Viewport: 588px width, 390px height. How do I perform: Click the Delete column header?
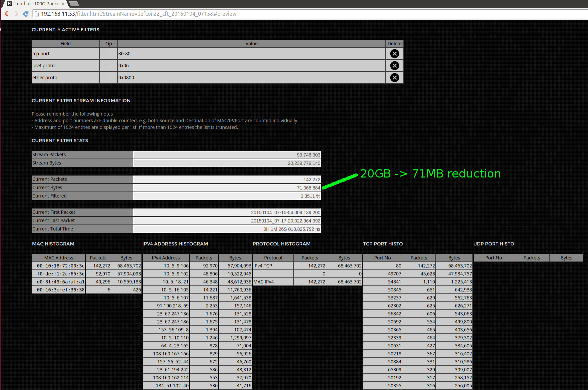[394, 44]
